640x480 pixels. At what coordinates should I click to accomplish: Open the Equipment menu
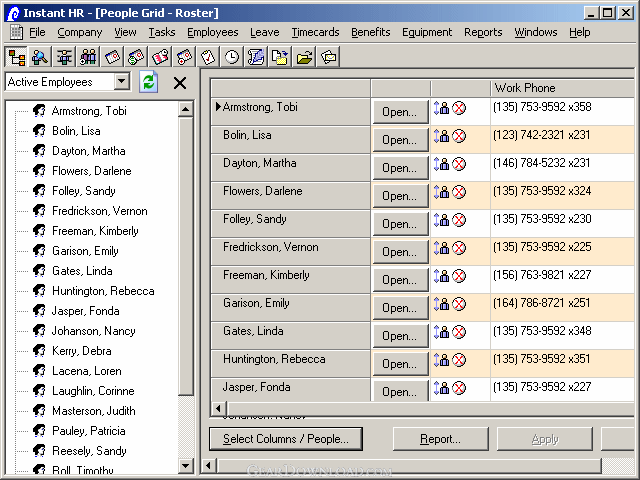click(x=427, y=32)
